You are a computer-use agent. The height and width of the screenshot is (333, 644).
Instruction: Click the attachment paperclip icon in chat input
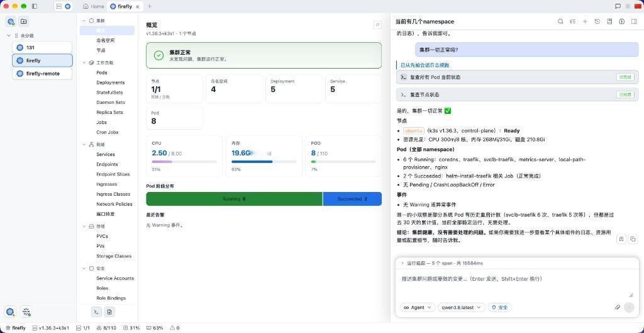click(x=617, y=307)
